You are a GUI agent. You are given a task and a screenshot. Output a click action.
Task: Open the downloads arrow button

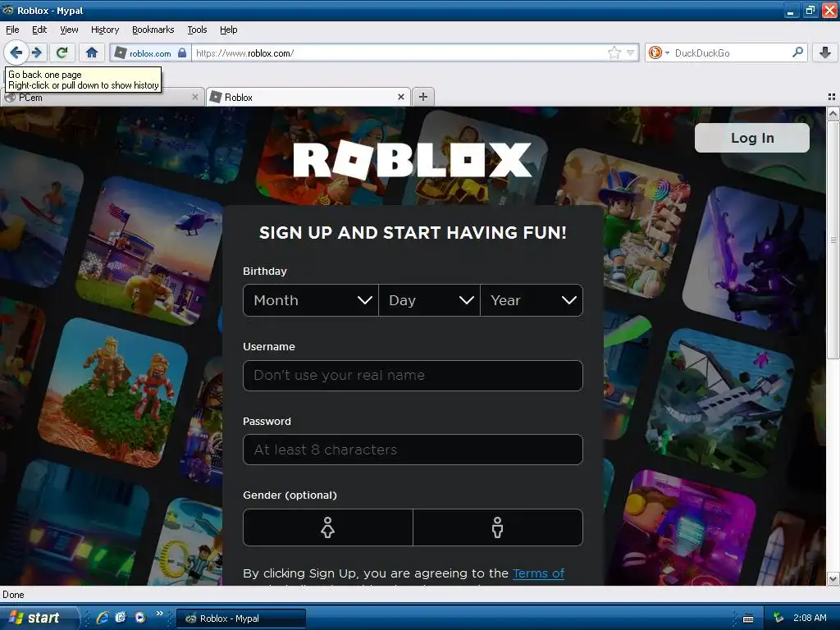(825, 52)
